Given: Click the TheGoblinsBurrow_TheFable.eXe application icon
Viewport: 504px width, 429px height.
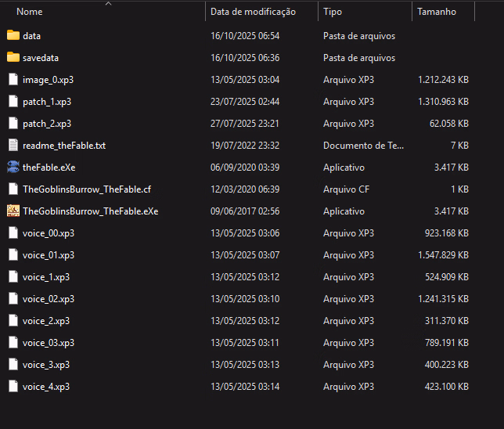Looking at the screenshot, I should pos(13,211).
